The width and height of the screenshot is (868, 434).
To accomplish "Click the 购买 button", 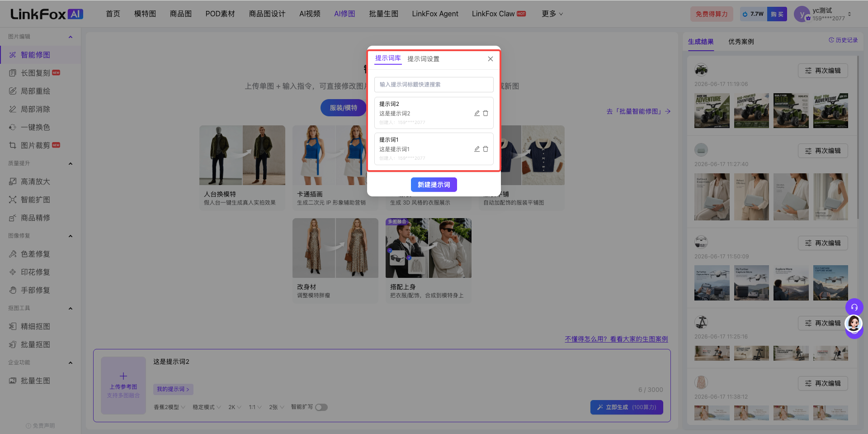I will coord(777,14).
